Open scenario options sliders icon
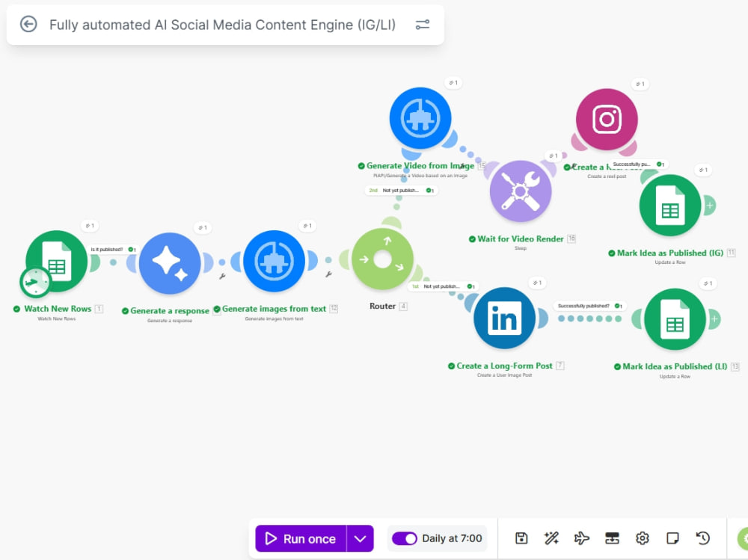This screenshot has width=748, height=560. click(422, 25)
